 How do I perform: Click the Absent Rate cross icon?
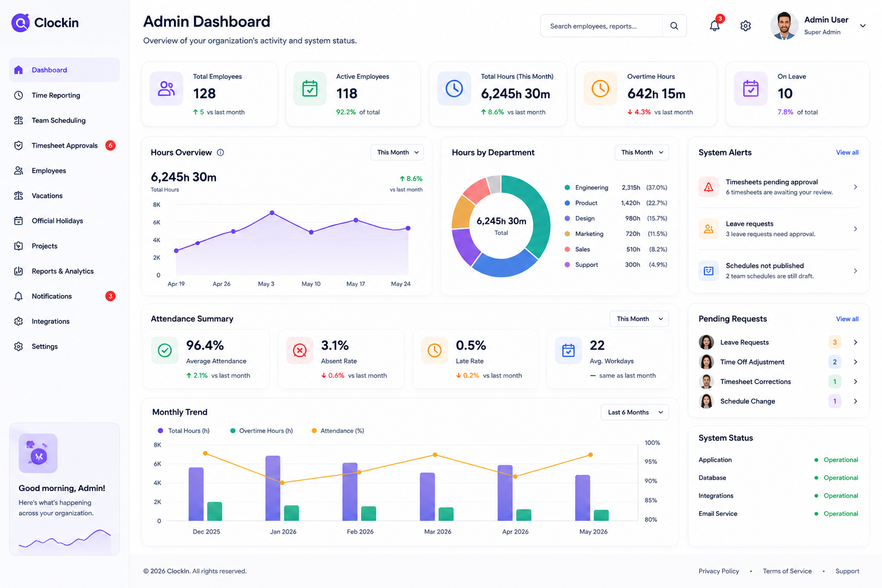click(x=300, y=350)
